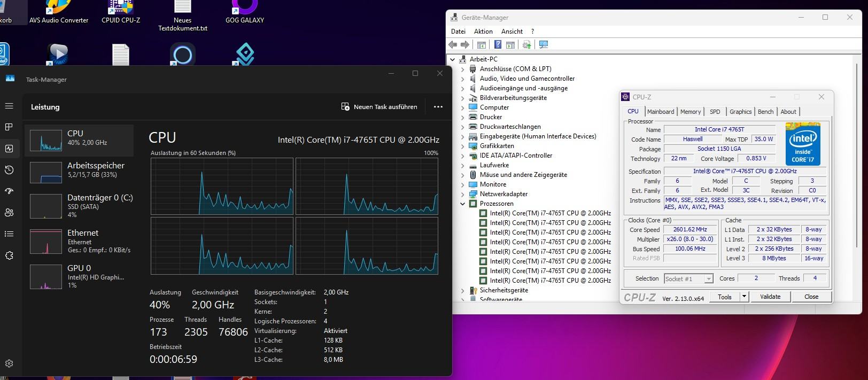Collapse the Prozessoren node

[x=463, y=204]
